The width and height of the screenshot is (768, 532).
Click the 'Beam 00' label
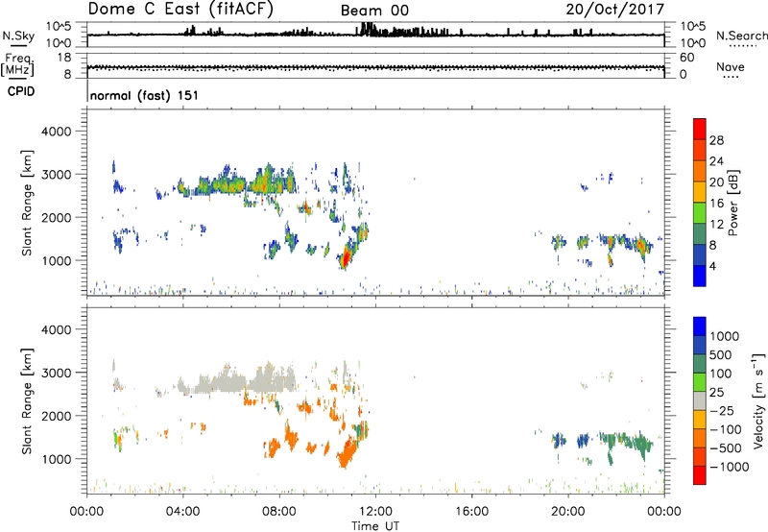click(x=374, y=11)
